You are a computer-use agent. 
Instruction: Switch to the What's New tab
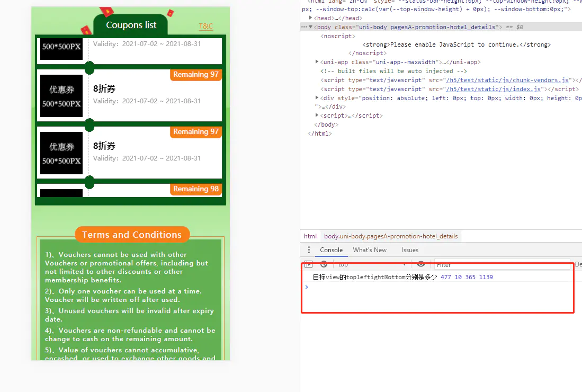point(370,250)
